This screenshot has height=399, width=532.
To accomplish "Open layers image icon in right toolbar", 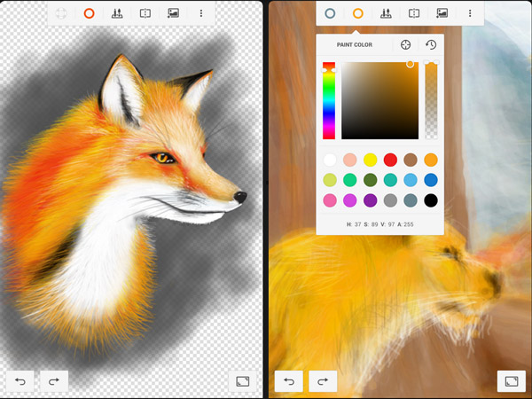I will pyautogui.click(x=442, y=13).
